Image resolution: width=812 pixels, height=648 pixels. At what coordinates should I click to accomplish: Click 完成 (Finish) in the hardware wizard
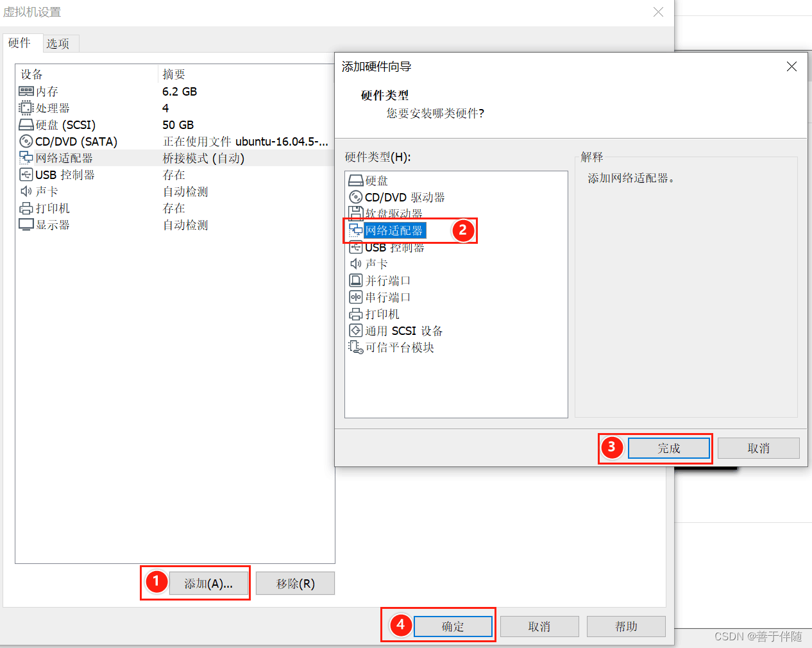click(669, 448)
